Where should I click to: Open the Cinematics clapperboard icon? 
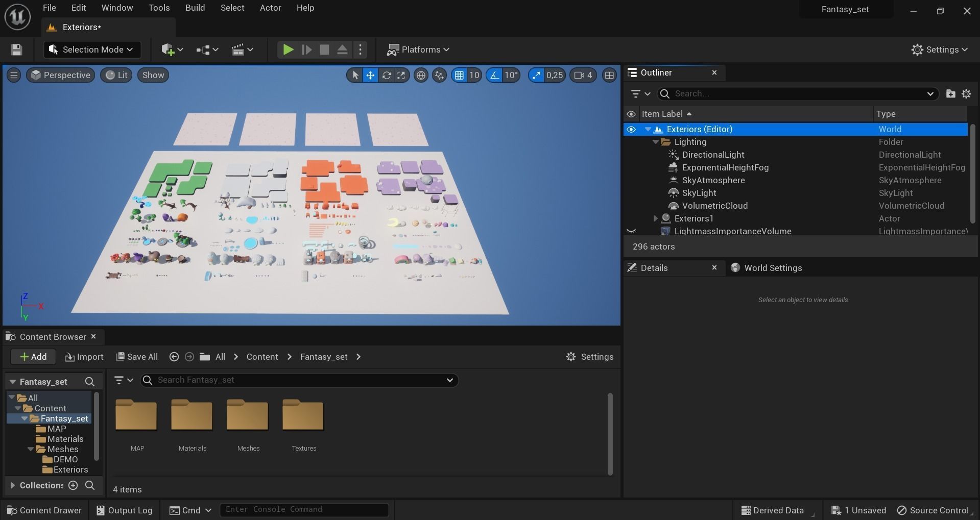click(x=242, y=49)
